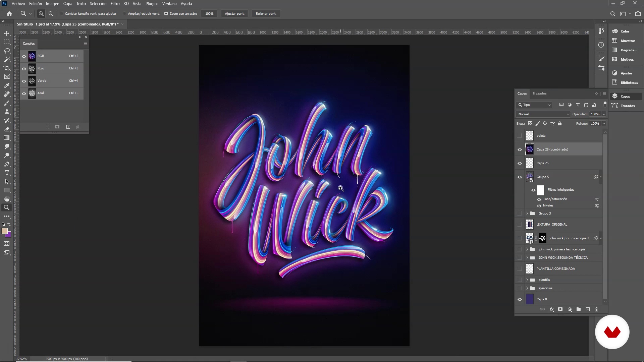The image size is (644, 362).
Task: Select the Clone Stamp tool
Action: coord(7,112)
